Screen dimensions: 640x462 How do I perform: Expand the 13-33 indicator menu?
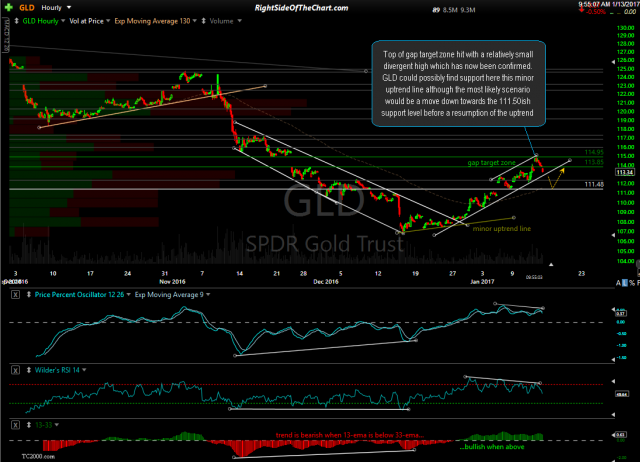(x=57, y=425)
